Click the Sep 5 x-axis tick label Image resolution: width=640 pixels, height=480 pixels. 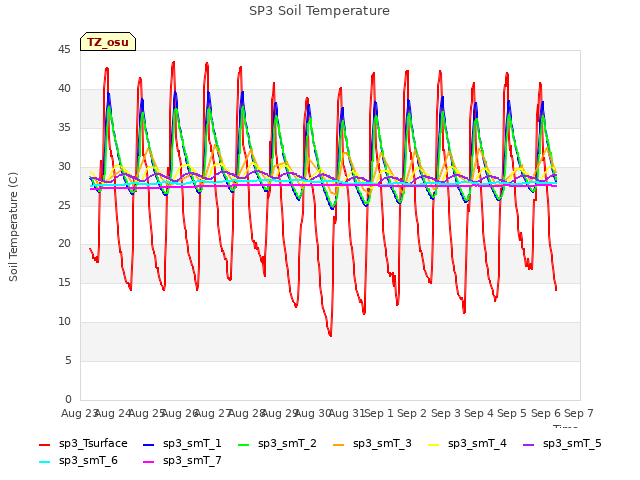point(512,413)
